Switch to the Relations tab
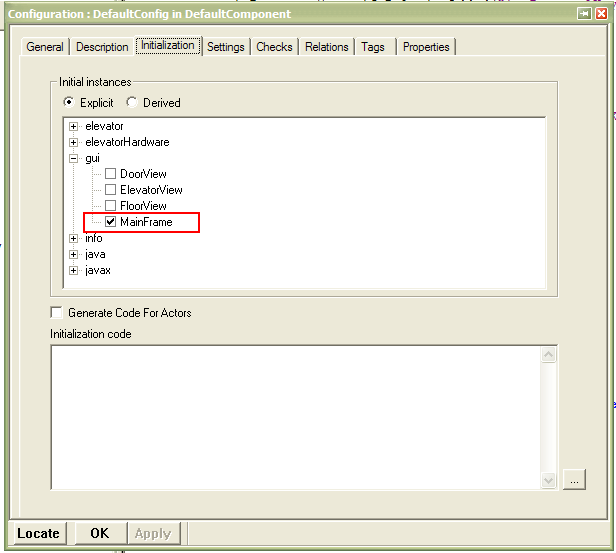This screenshot has height=553, width=616. pyautogui.click(x=326, y=47)
